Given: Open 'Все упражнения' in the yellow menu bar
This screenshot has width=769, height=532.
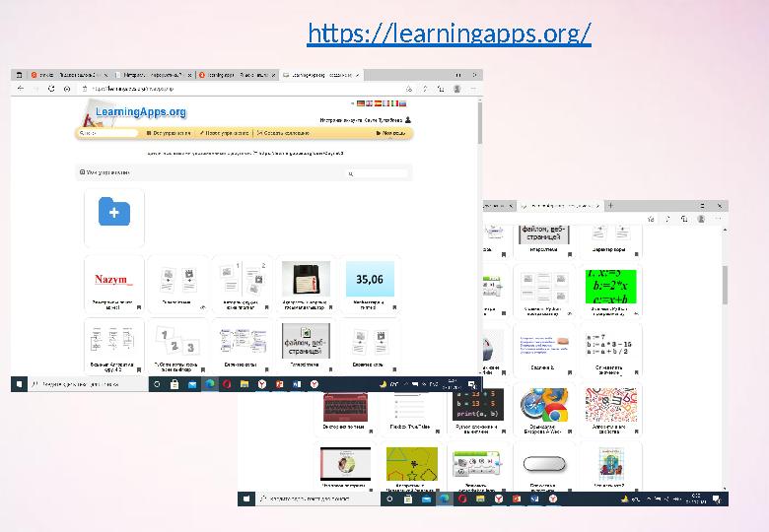Looking at the screenshot, I should click(169, 133).
